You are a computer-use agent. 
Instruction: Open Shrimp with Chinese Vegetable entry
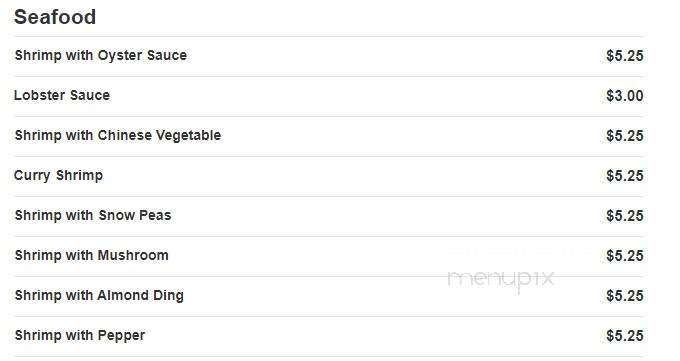coord(118,135)
